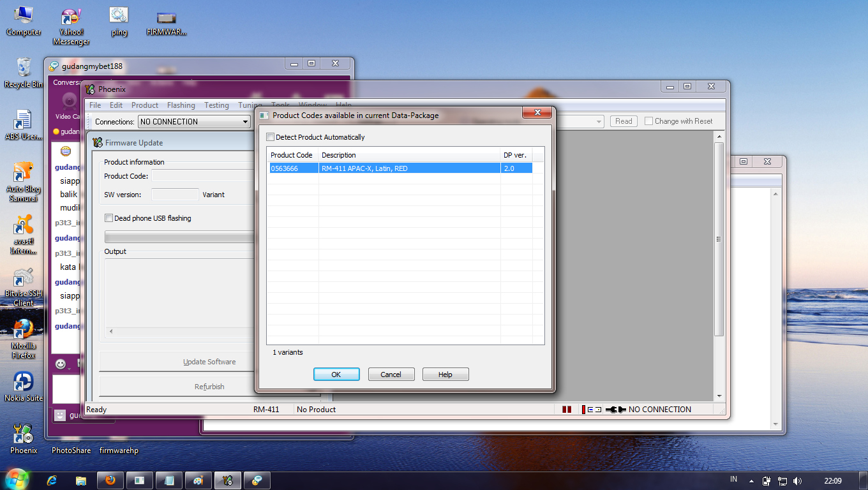
Task: Click the firmware update progress bar
Action: (179, 237)
